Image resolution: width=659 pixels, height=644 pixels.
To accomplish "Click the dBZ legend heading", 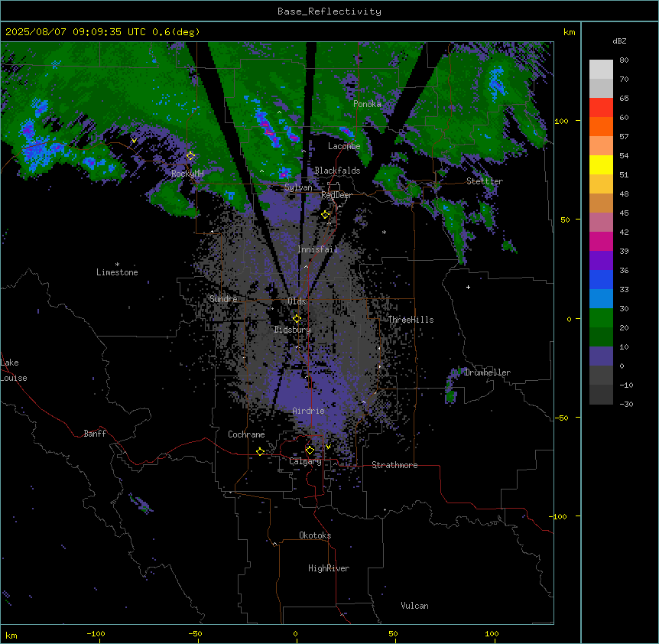I will (x=619, y=41).
